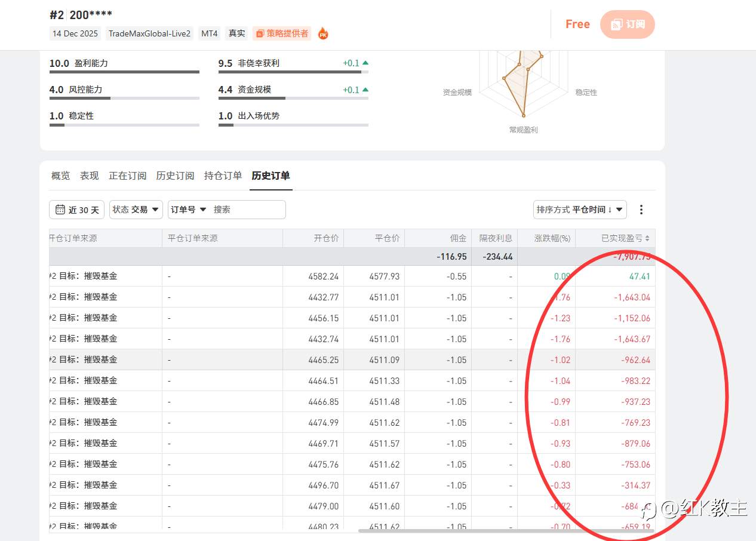Click the radar chart graphic
Image resolution: width=756 pixels, height=541 pixels.
click(x=524, y=84)
